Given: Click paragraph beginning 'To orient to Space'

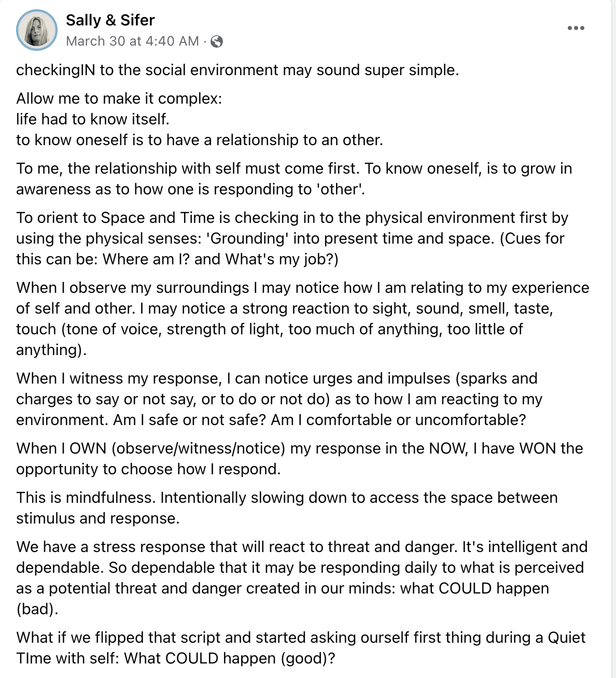Looking at the screenshot, I should click(x=291, y=238).
